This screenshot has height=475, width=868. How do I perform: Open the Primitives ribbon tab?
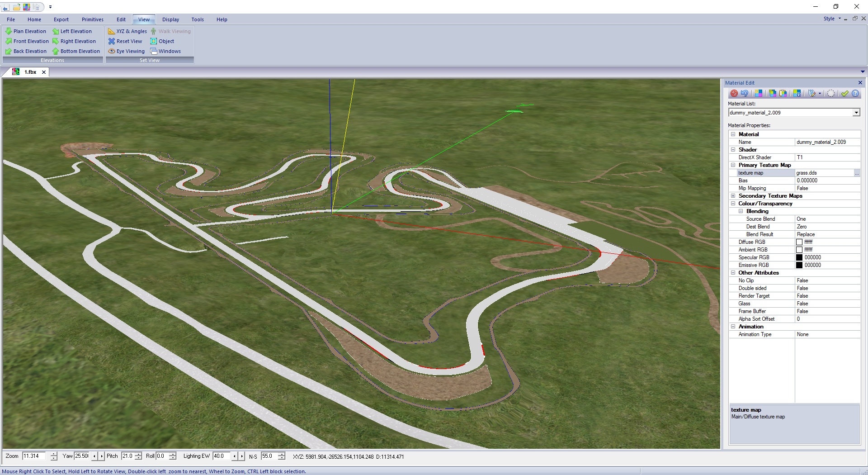click(x=93, y=19)
